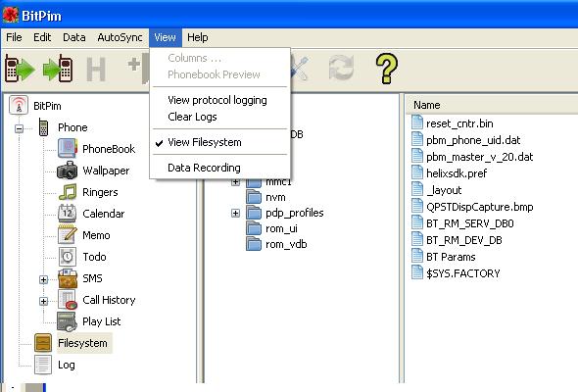Click the Log page icon
The height and width of the screenshot is (392, 578).
click(43, 365)
